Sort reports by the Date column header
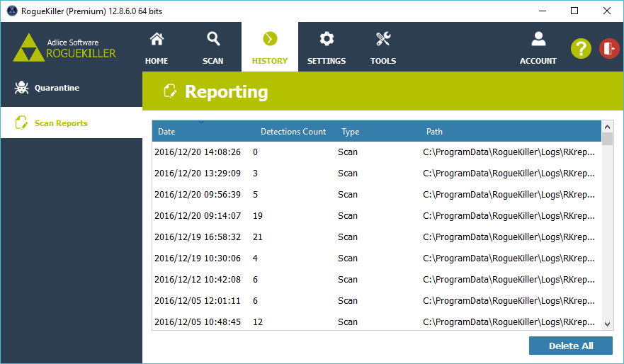Image resolution: width=624 pixels, height=364 pixels. coord(167,132)
